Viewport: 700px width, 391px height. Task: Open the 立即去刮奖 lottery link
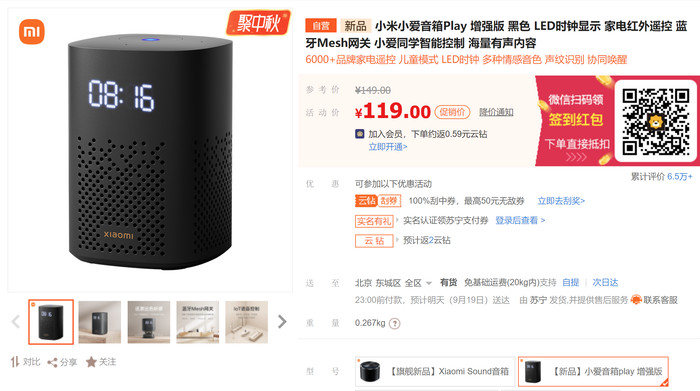tap(561, 201)
